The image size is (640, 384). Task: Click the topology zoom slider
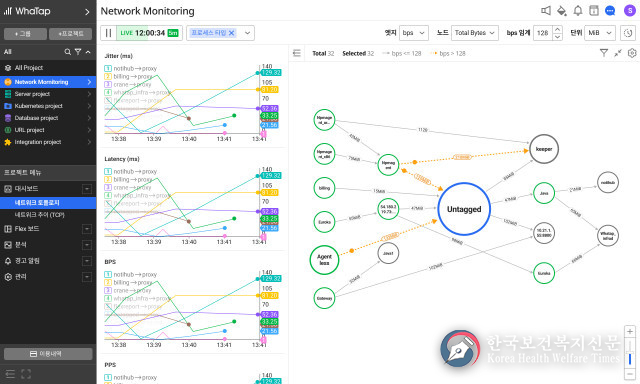click(x=630, y=350)
